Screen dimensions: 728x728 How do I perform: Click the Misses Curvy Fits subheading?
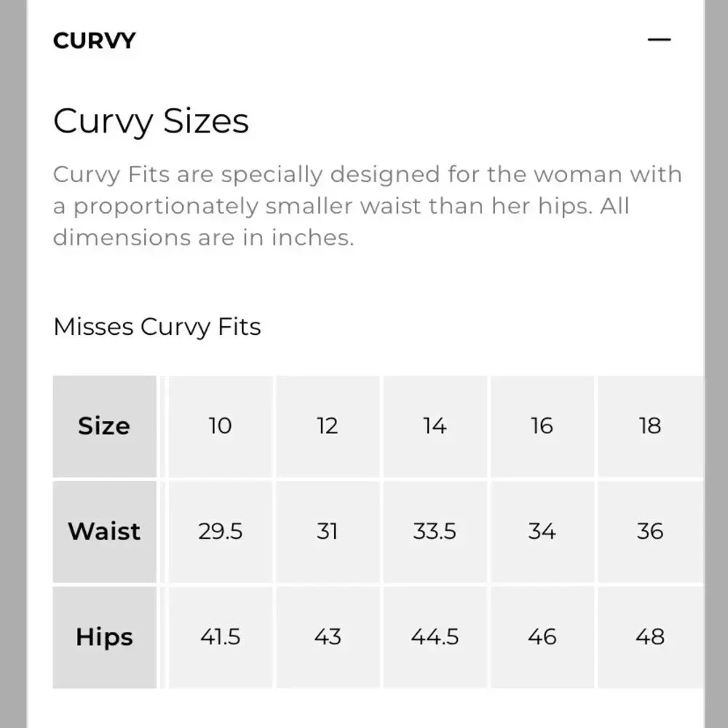157,327
